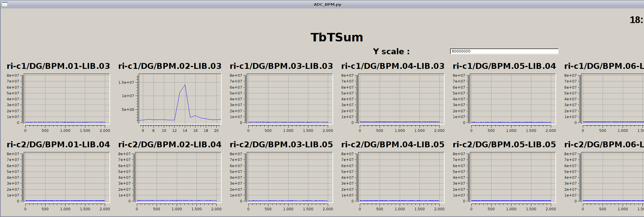This screenshot has height=217, width=644.
Task: Select the ri-c2/DG/BPM.02-LIB.04 graph
Action: 178,177
